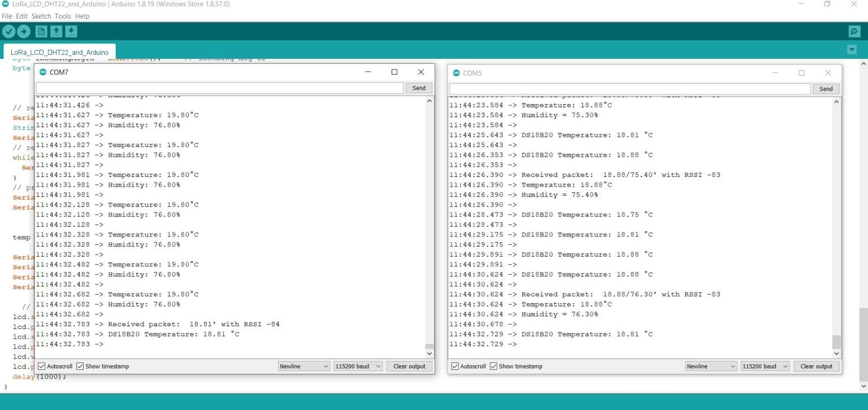Image resolution: width=868 pixels, height=410 pixels.
Task: Click the COM7 window title icon
Action: [x=43, y=72]
